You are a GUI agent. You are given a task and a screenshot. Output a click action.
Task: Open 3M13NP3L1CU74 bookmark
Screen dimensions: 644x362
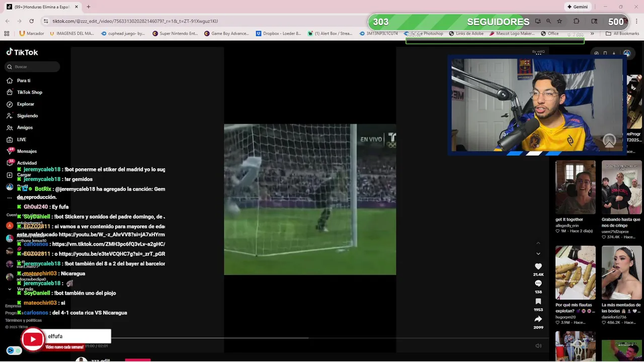[378, 34]
